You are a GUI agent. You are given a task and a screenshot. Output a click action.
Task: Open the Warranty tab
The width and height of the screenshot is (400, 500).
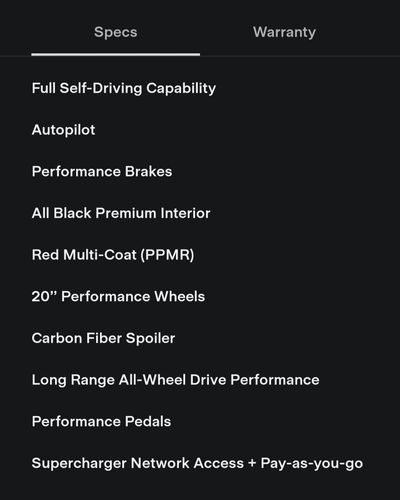pos(284,32)
